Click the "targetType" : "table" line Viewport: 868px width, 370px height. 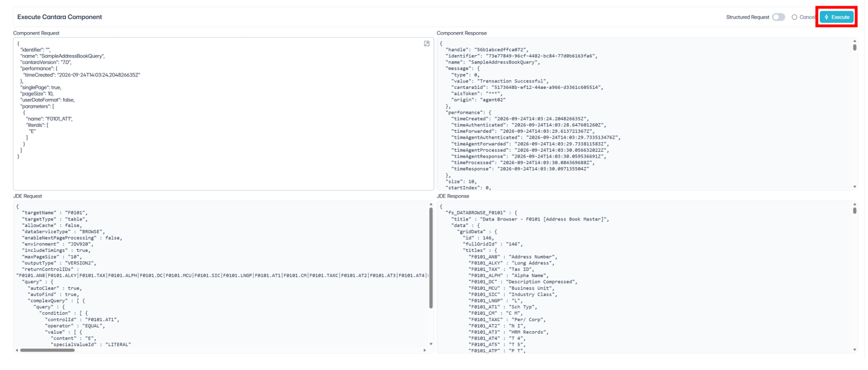click(55, 219)
